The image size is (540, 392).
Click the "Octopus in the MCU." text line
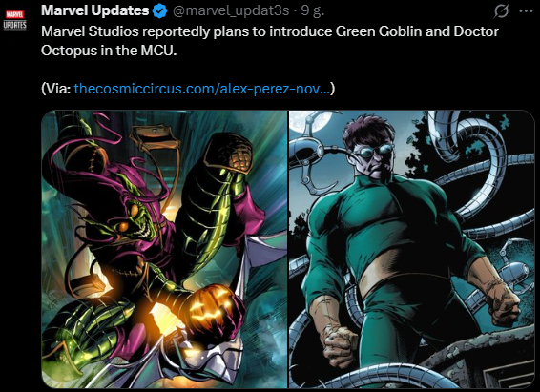pos(109,51)
